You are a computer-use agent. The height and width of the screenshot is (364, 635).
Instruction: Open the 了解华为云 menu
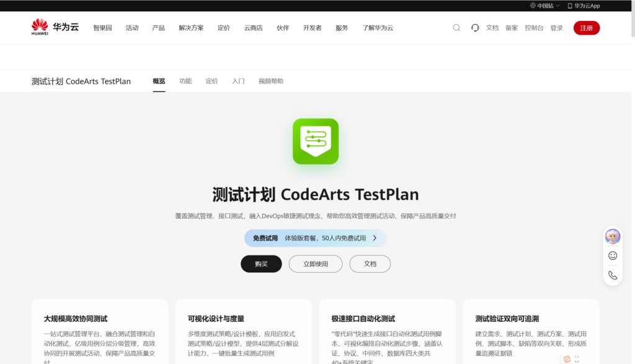point(378,28)
